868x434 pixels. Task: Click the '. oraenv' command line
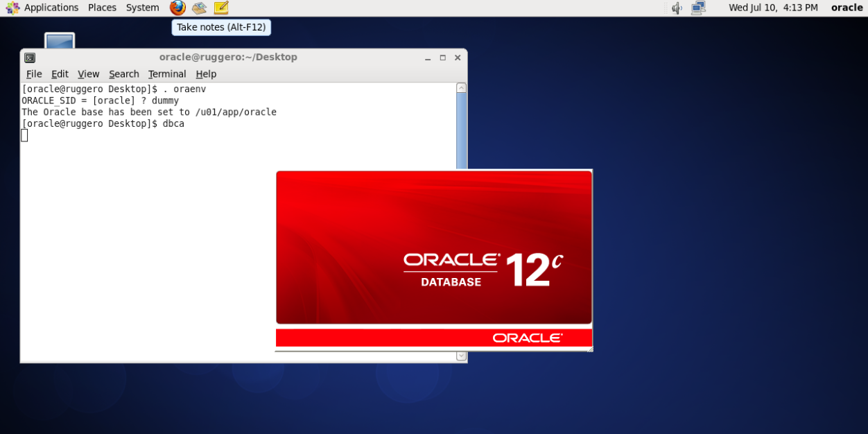point(114,89)
